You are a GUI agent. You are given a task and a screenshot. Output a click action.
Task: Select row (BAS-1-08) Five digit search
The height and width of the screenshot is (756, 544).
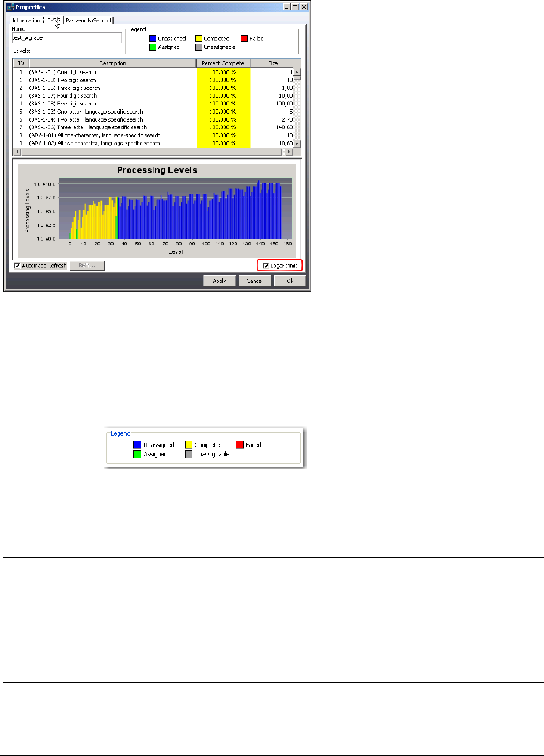[153, 104]
